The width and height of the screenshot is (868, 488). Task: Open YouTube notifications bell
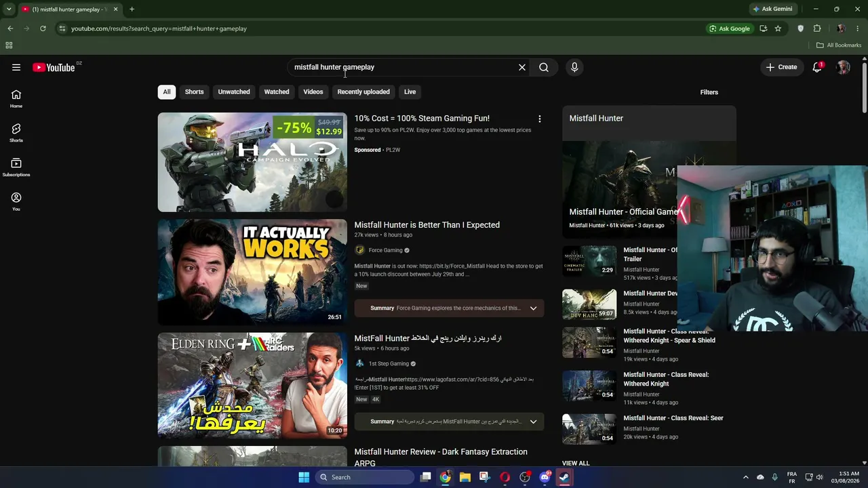817,67
